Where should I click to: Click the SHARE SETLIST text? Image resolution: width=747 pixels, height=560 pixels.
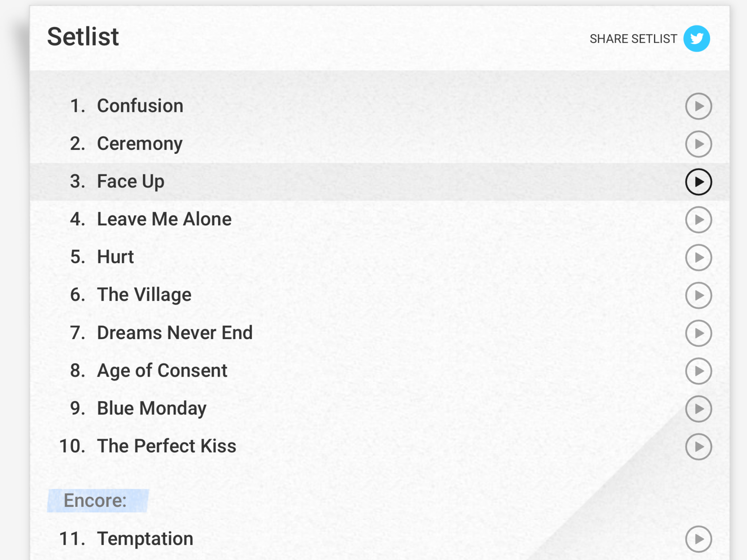pyautogui.click(x=633, y=39)
